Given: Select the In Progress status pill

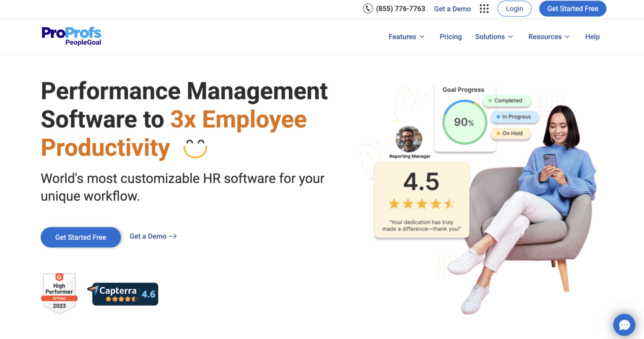Looking at the screenshot, I should point(514,117).
